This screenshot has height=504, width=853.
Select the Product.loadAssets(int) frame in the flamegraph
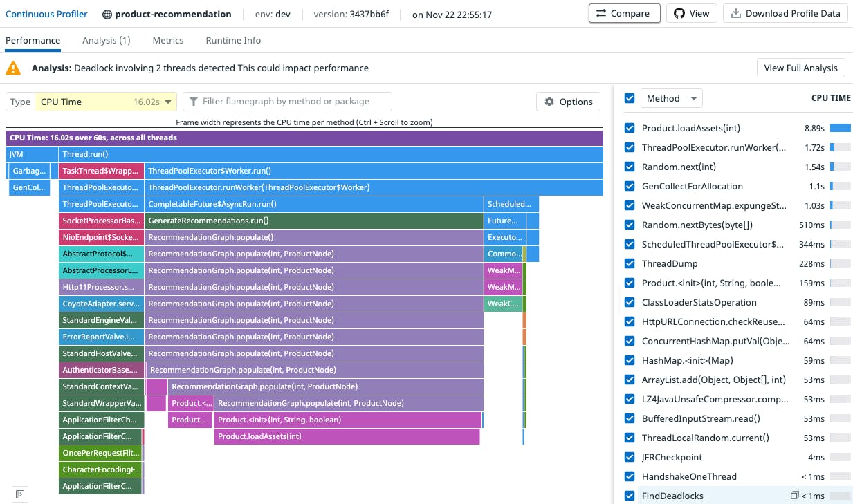click(346, 436)
